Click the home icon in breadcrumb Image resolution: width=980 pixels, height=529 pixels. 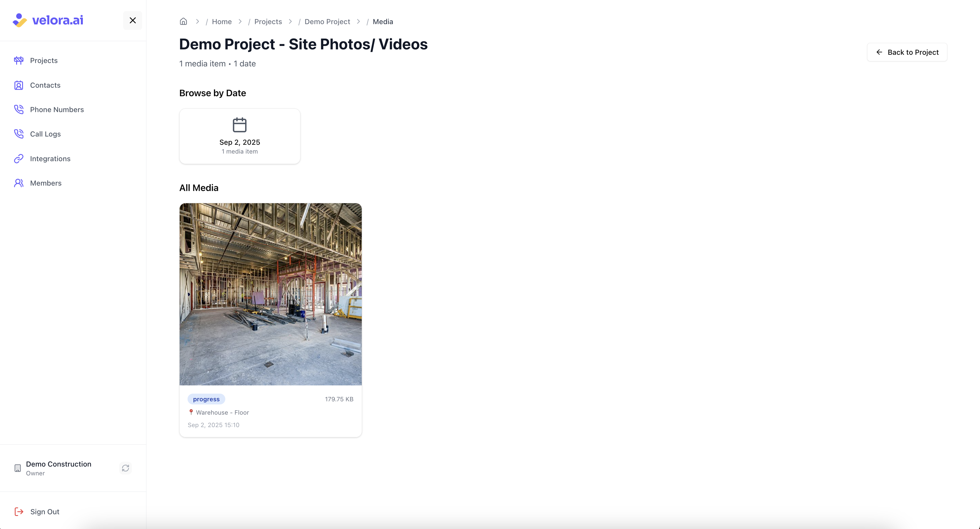coord(183,22)
